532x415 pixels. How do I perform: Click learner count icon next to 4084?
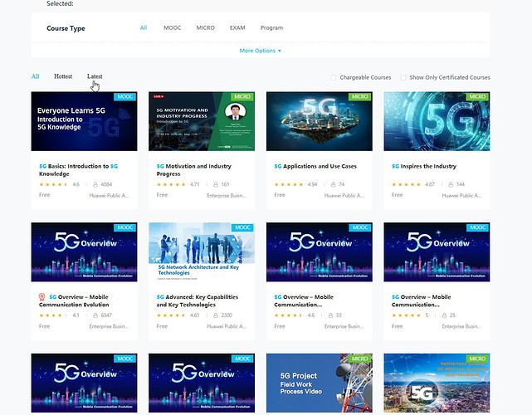coord(95,184)
